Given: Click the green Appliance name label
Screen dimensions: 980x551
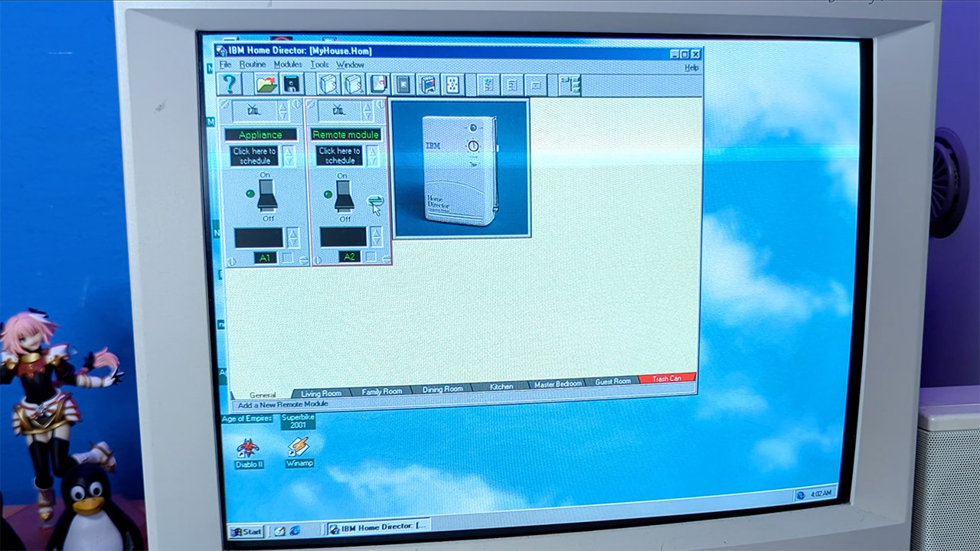Looking at the screenshot, I should pos(260,135).
